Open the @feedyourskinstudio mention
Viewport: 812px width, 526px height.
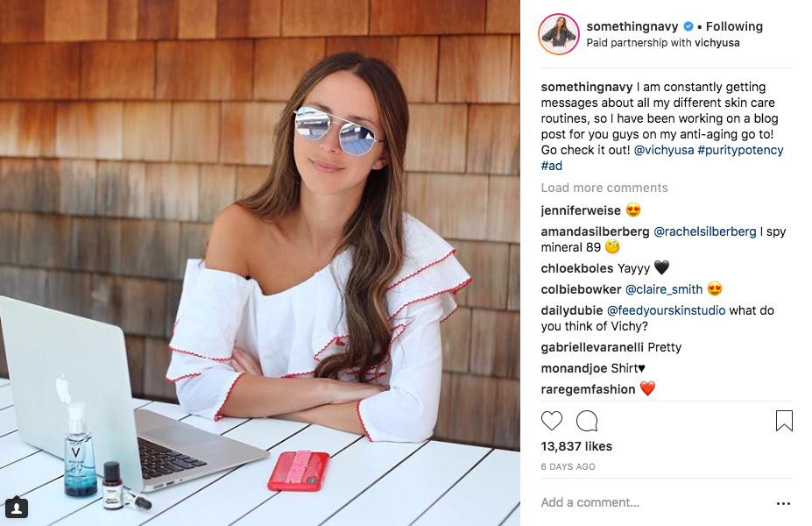click(x=666, y=310)
